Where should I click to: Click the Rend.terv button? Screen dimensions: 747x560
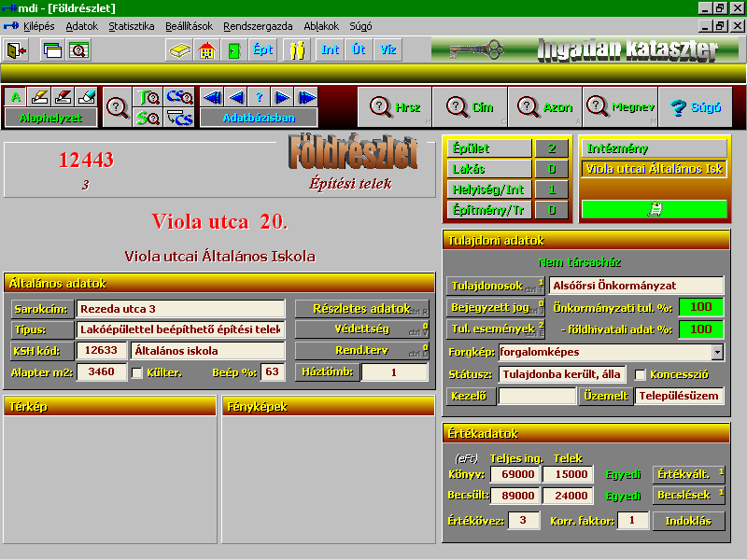(x=362, y=351)
